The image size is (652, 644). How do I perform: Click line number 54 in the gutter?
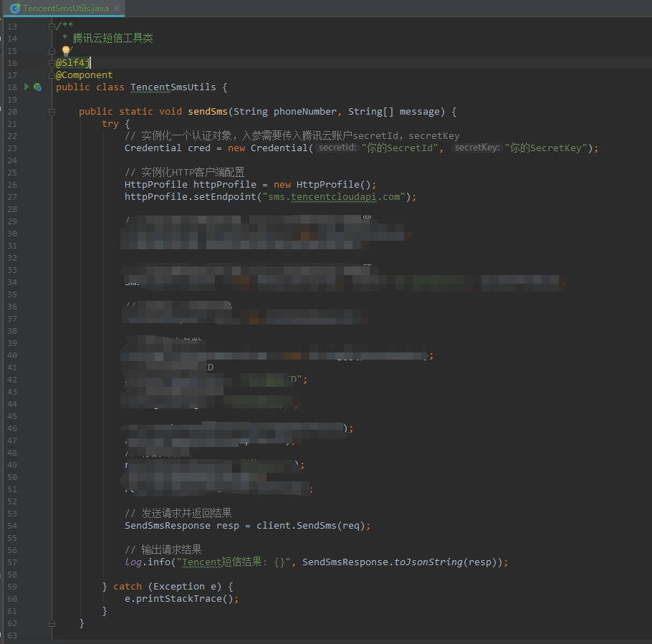tap(12, 526)
